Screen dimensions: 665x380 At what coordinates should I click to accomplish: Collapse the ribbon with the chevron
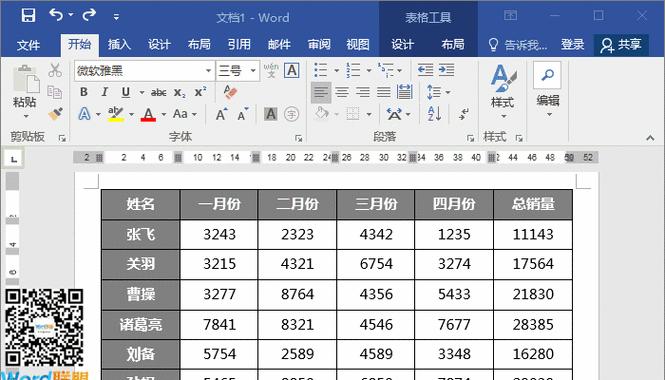[650, 138]
